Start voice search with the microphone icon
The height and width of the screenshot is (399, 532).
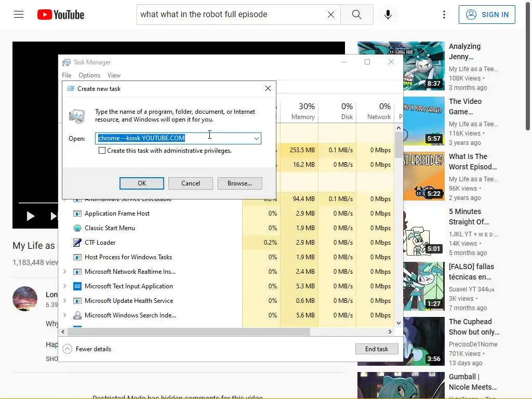pos(388,15)
